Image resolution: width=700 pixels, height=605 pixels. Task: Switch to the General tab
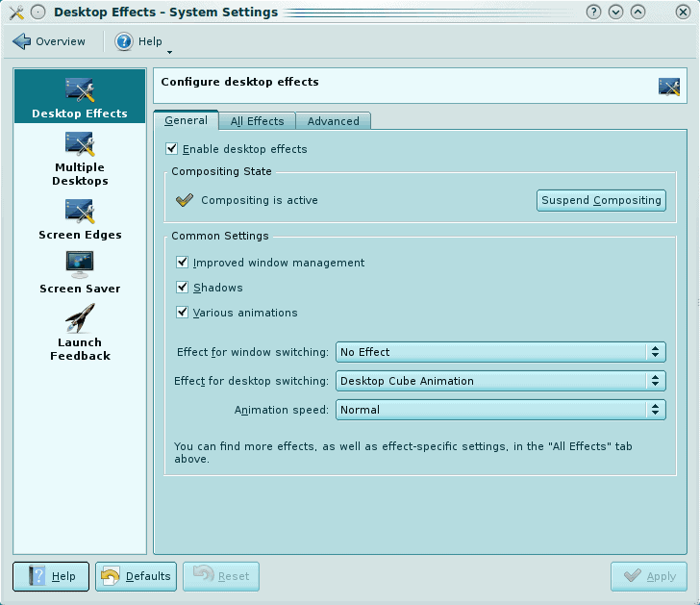[x=186, y=120]
